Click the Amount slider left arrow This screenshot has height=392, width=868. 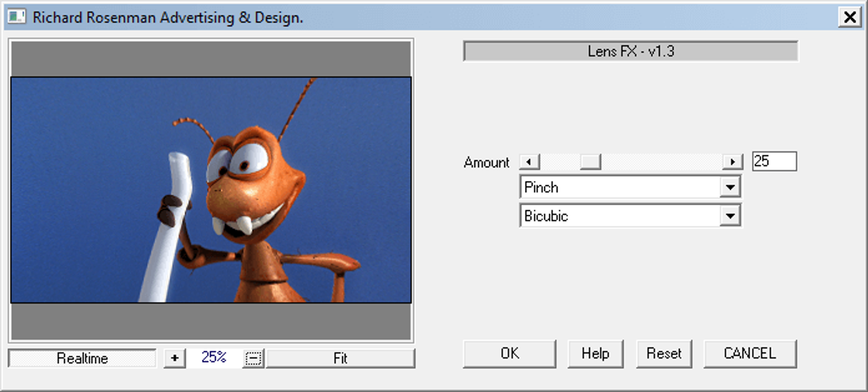[x=529, y=162]
